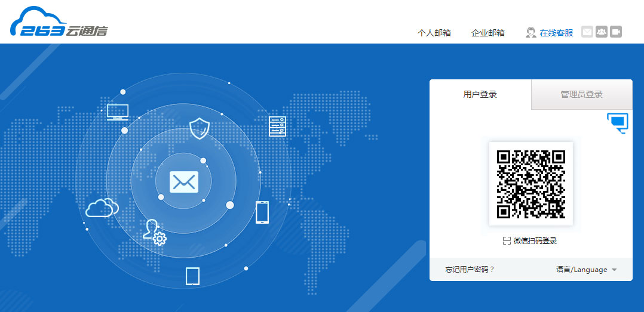This screenshot has width=644, height=312.
Task: Switch to the 管理员登录 tab
Action: point(582,94)
